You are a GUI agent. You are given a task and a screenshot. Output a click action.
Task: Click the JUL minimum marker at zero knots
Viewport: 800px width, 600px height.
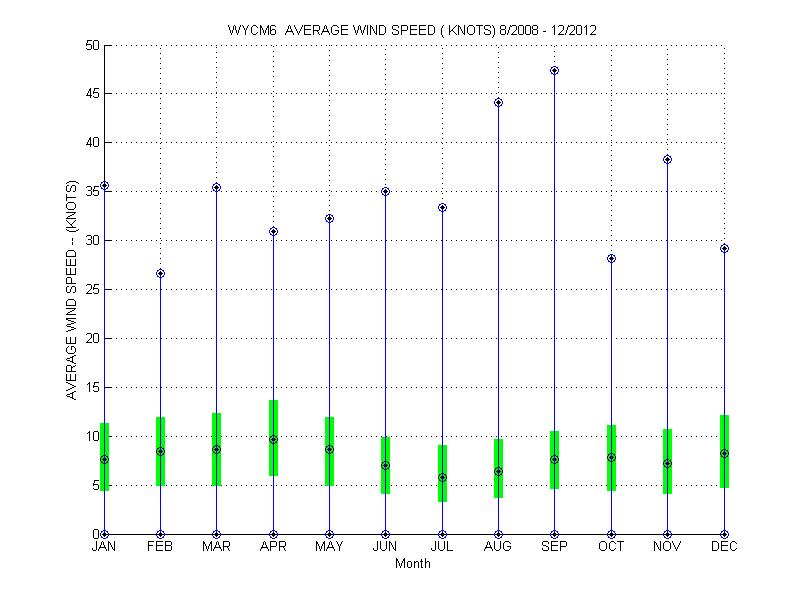(x=442, y=534)
